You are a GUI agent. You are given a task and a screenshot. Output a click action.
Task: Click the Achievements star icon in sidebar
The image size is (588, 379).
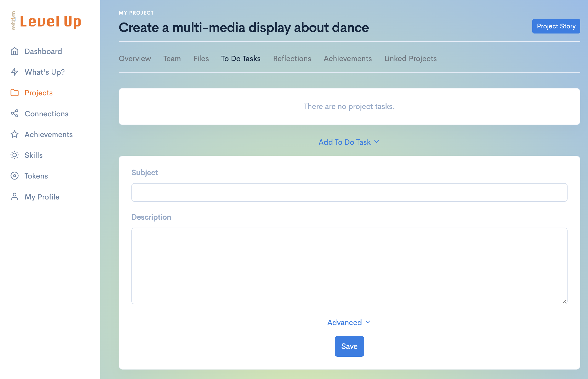pyautogui.click(x=15, y=134)
